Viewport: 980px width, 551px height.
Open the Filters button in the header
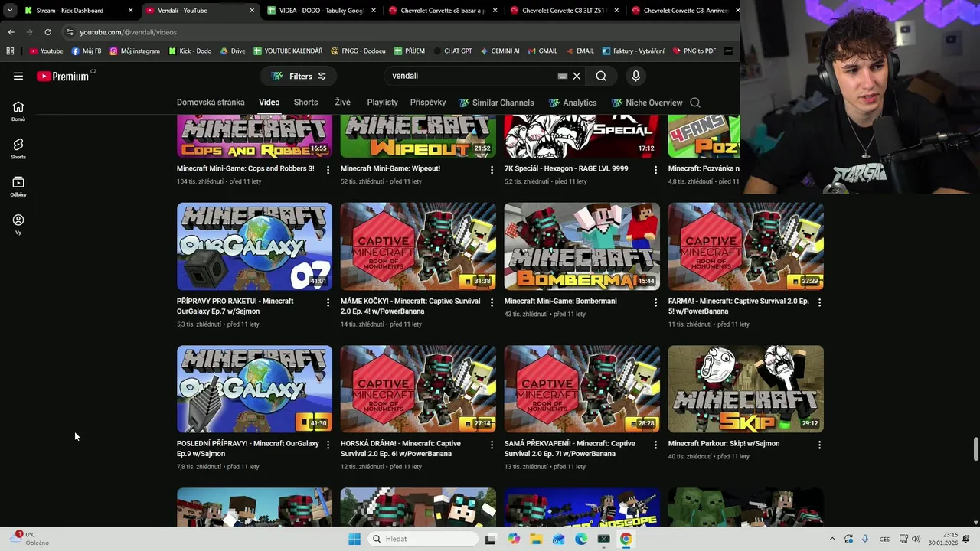pyautogui.click(x=299, y=76)
